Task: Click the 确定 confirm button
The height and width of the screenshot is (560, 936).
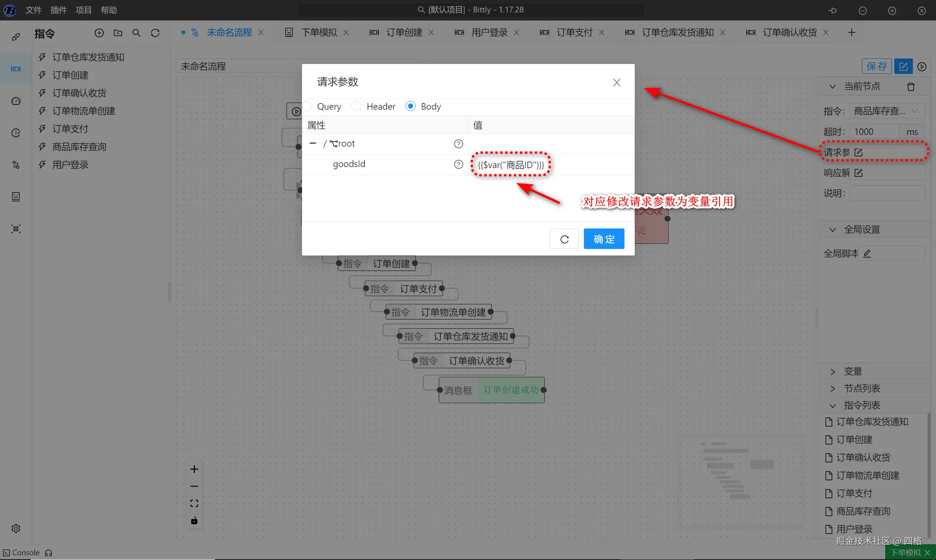Action: [x=604, y=239]
